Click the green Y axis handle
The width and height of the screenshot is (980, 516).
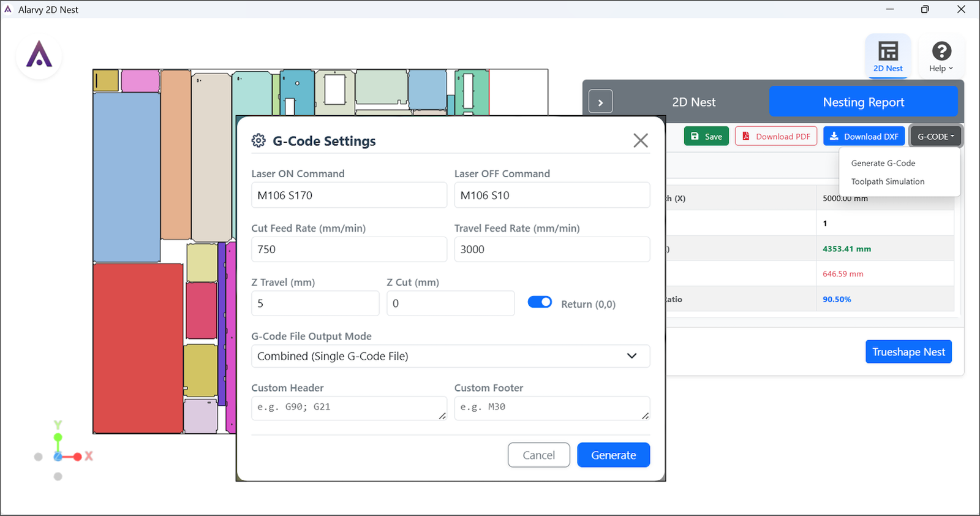58,437
